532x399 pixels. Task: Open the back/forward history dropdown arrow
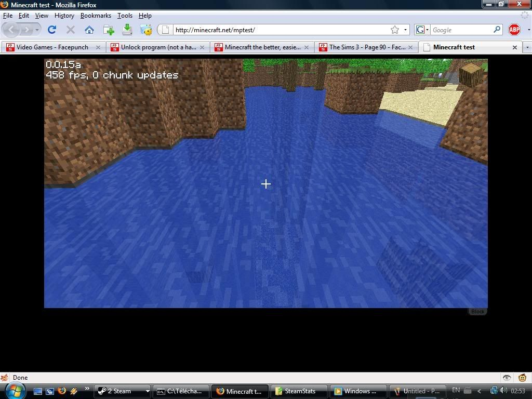(37, 30)
